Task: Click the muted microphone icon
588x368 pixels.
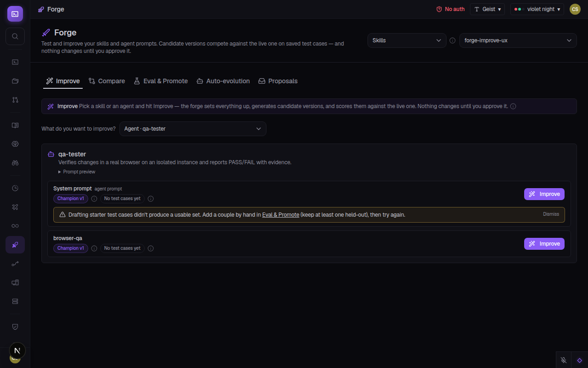Action: click(x=564, y=360)
